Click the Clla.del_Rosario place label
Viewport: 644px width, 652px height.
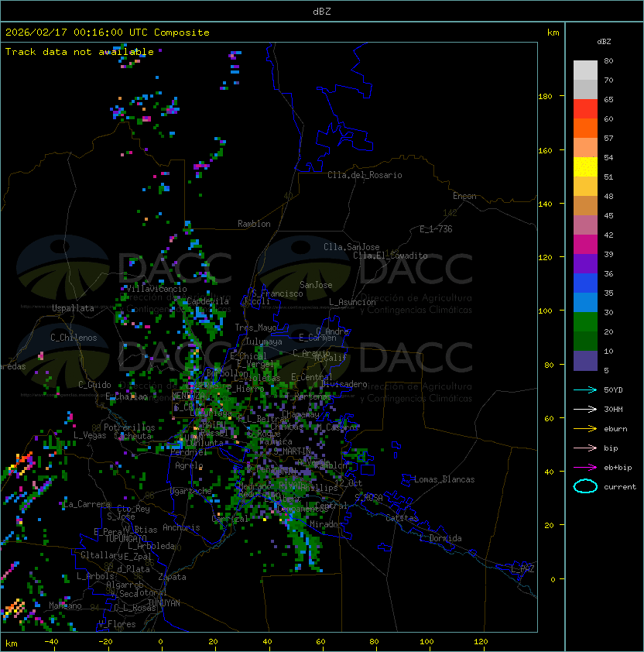pyautogui.click(x=365, y=176)
